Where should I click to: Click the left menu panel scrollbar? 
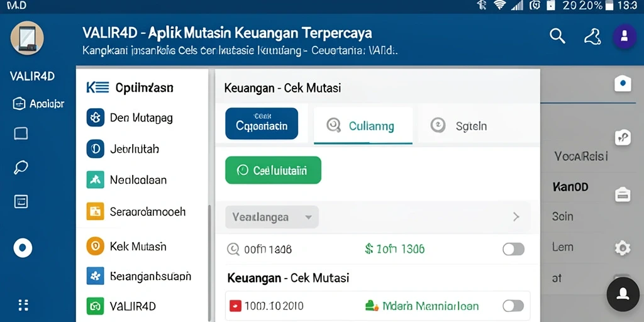(211, 263)
